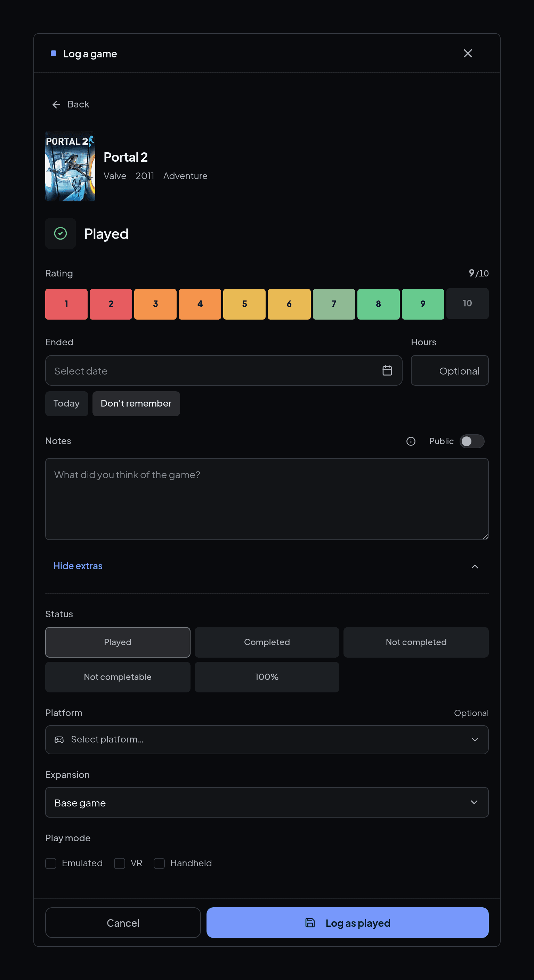Open the calendar icon in Ended field
Image resolution: width=534 pixels, height=980 pixels.
point(387,371)
